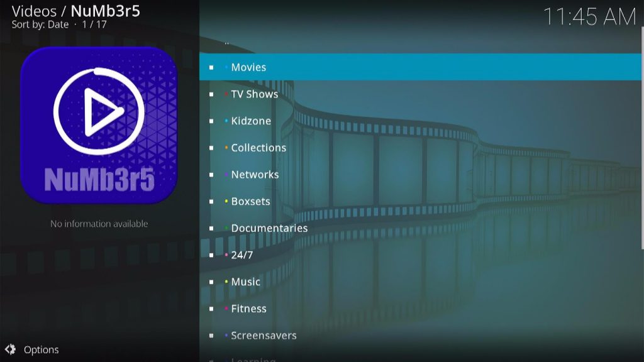Open the TV Shows category
This screenshot has height=362, width=644.
(x=420, y=94)
